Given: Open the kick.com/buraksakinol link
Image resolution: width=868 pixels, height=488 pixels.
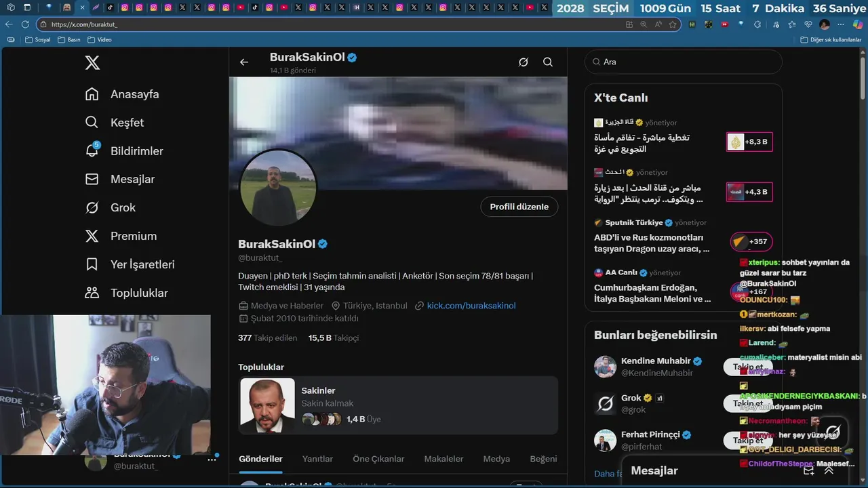Looking at the screenshot, I should [471, 306].
